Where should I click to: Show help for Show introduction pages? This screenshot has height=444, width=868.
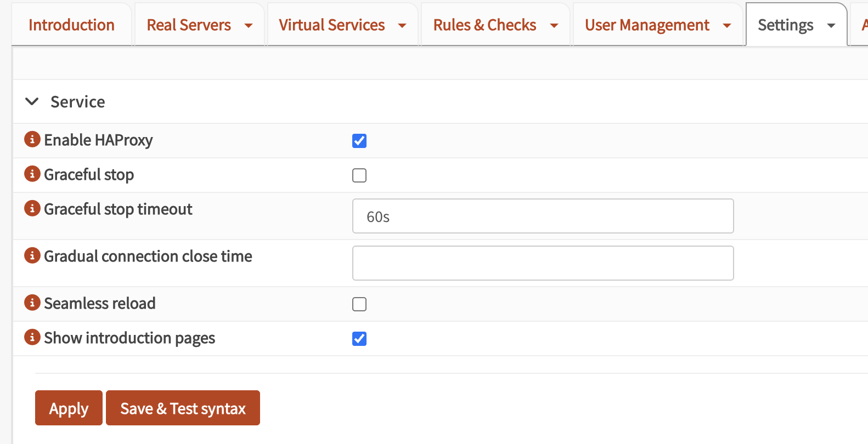[x=32, y=337]
